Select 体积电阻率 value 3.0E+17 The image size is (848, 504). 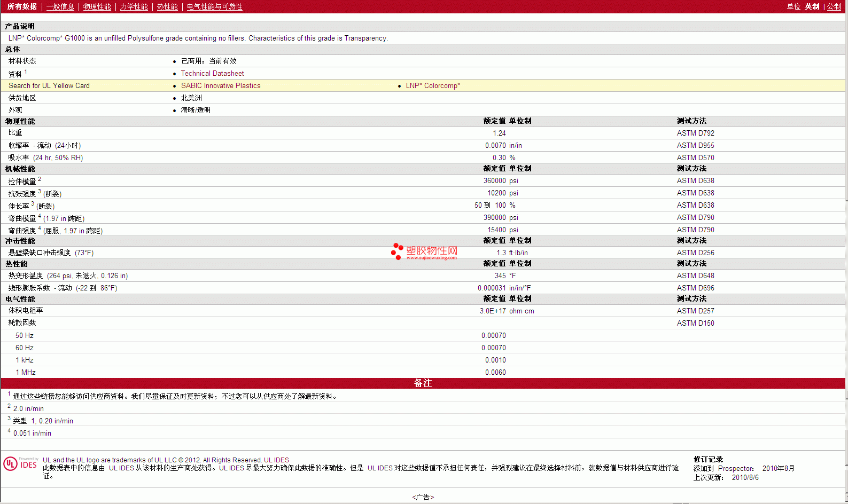coord(493,311)
